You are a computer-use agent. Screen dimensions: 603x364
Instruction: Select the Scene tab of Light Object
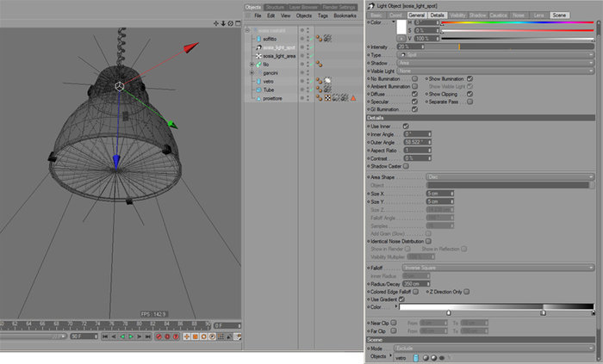click(559, 15)
